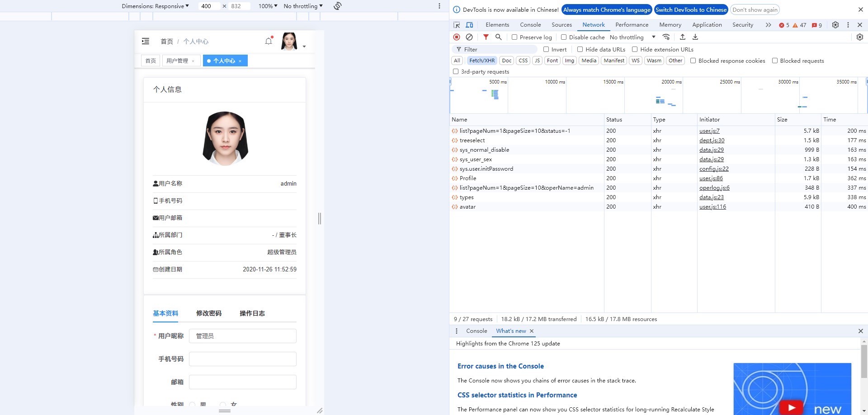Enable the Preserve log checkbox
Image resolution: width=868 pixels, height=415 pixels.
point(514,37)
